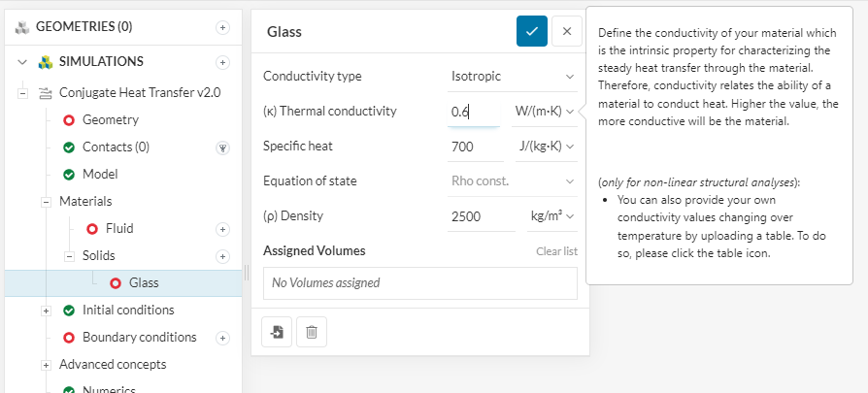Add new geometry with plus icon

coord(222,27)
